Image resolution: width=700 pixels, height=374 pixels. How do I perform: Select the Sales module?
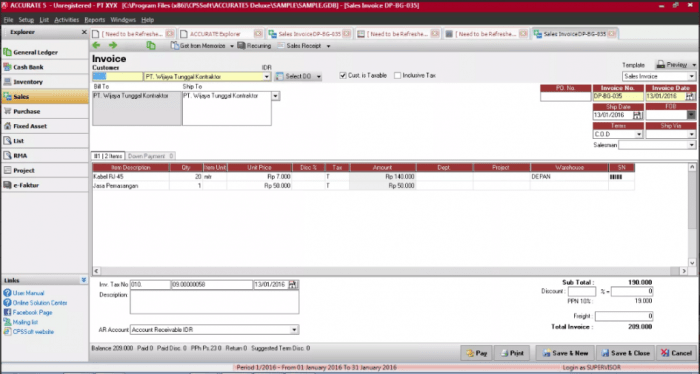point(45,96)
